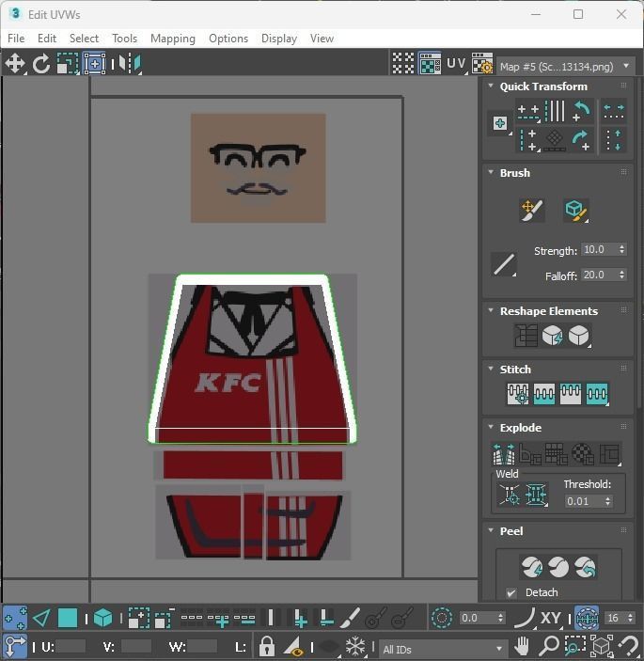Collapse the Peel rollout
The image size is (644, 661).
tap(491, 530)
